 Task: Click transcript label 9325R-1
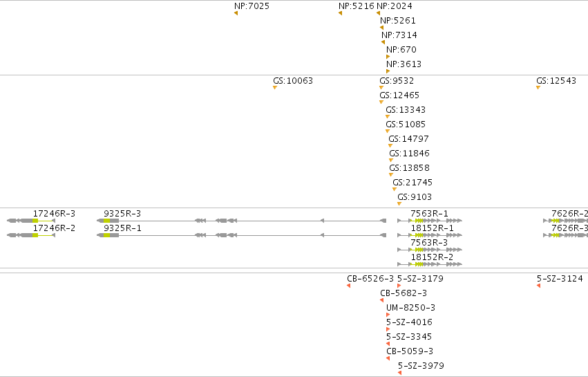click(122, 228)
